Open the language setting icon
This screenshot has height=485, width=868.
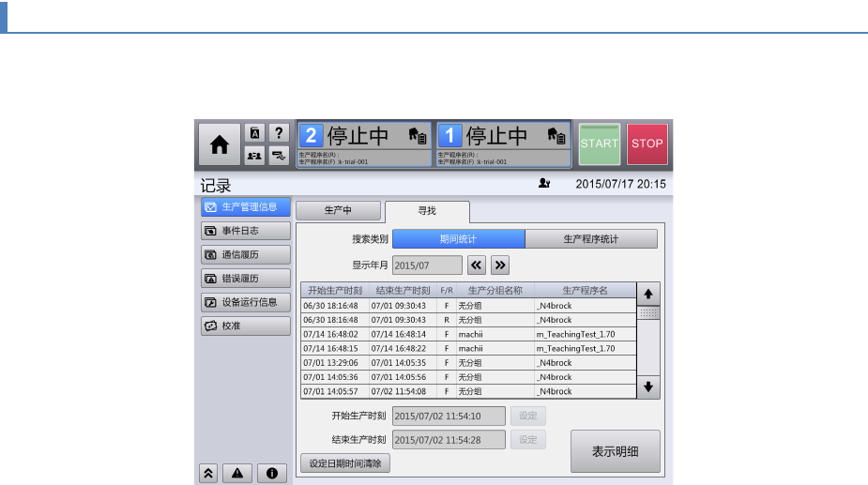point(254,133)
